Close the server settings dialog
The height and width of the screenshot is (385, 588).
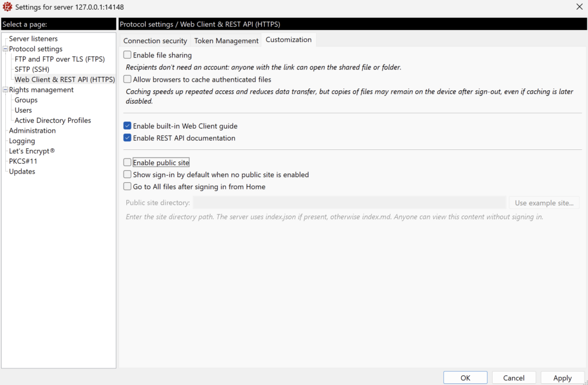579,7
